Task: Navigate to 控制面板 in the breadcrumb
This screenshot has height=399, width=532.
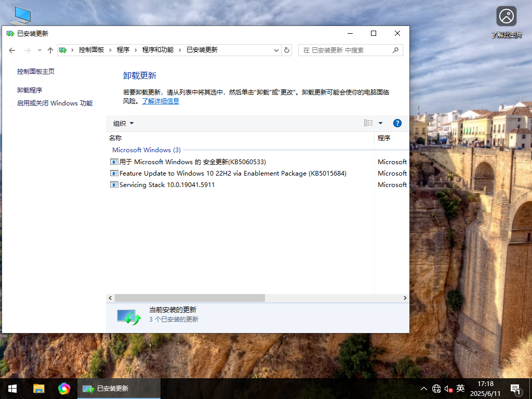Action: 92,50
